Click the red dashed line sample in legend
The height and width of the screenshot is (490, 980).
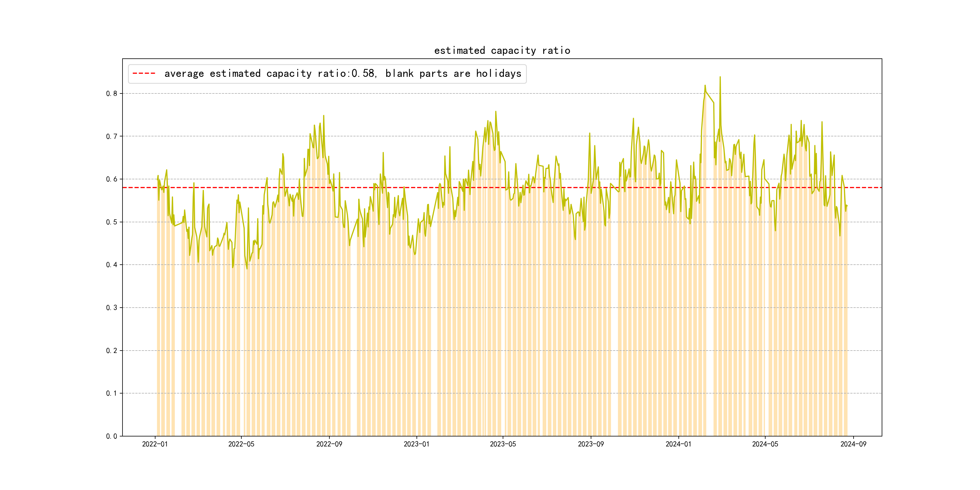tap(144, 73)
